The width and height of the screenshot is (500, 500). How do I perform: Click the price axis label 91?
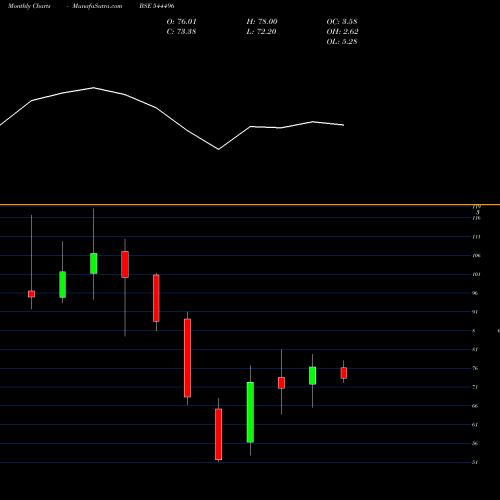(475, 312)
